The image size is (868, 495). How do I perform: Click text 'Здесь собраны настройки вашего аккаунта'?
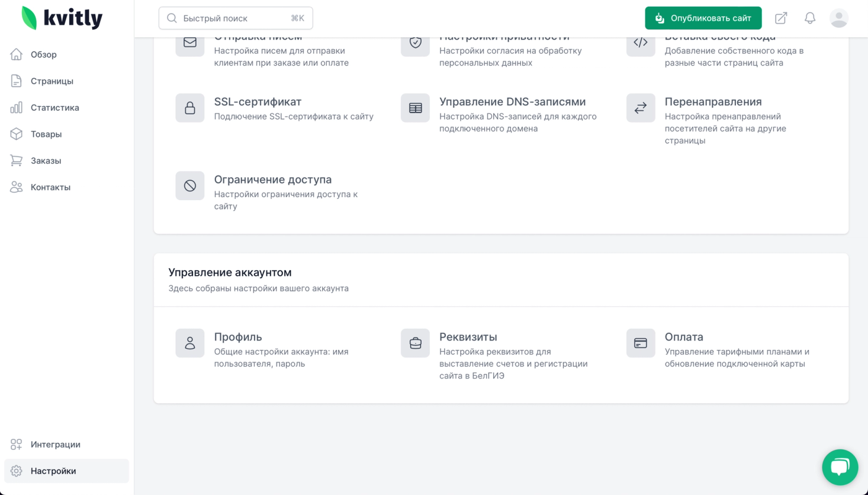point(258,288)
